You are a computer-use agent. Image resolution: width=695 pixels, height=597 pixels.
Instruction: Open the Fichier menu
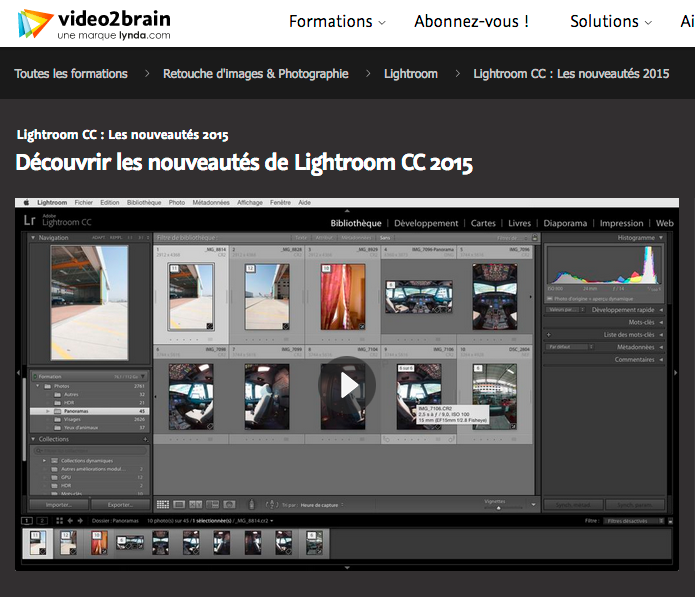tap(84, 203)
